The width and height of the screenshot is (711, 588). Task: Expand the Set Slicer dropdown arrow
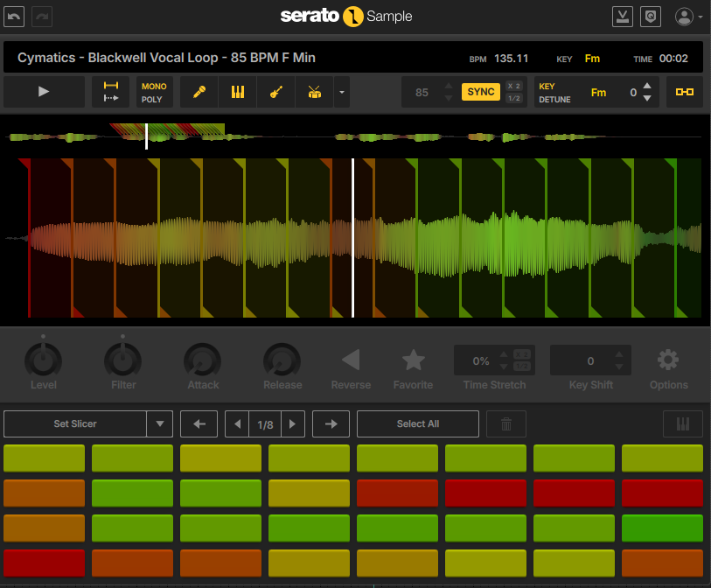(160, 423)
